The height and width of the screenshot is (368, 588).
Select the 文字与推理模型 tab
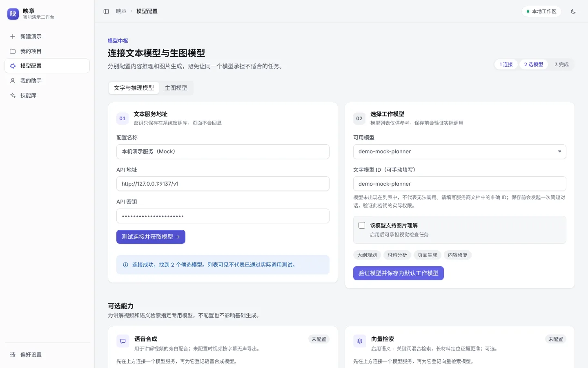tap(134, 88)
